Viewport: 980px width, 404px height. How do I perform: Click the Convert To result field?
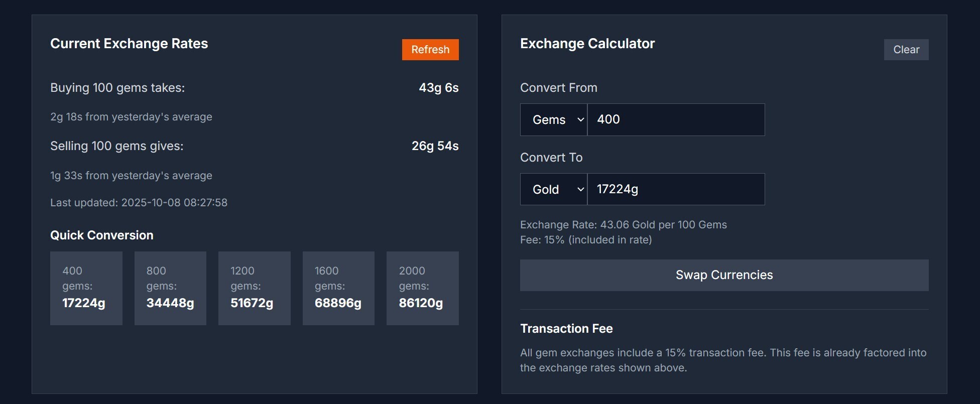coord(676,190)
